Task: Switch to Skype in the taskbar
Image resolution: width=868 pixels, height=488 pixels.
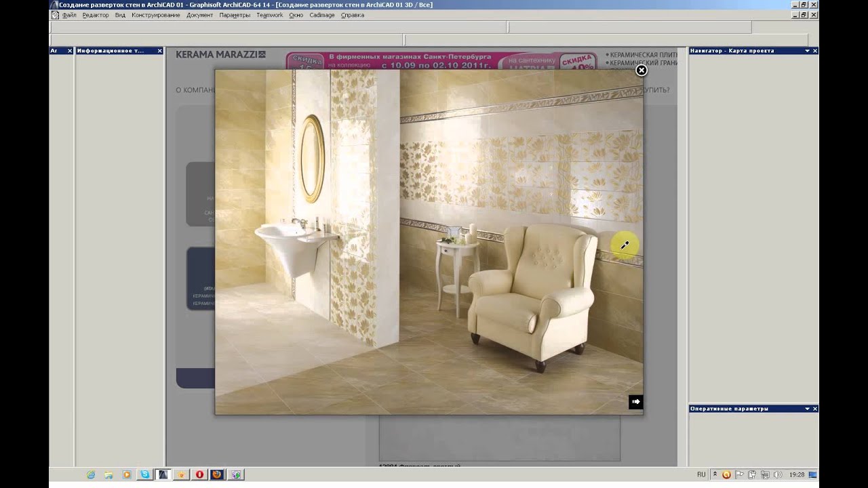Action: tap(145, 474)
